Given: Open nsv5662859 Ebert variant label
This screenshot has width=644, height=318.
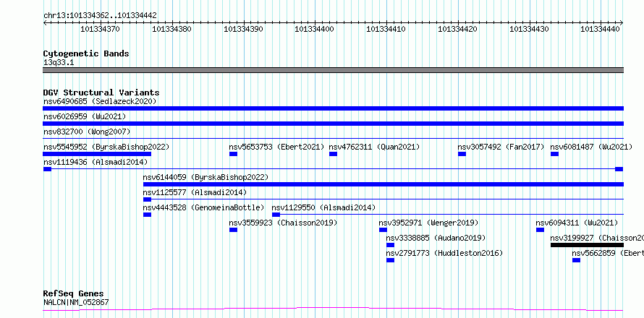Looking at the screenshot, I should point(608,253).
